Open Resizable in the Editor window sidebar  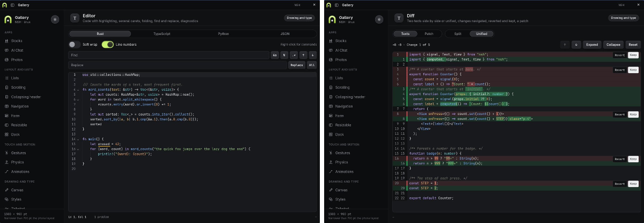(x=31, y=125)
